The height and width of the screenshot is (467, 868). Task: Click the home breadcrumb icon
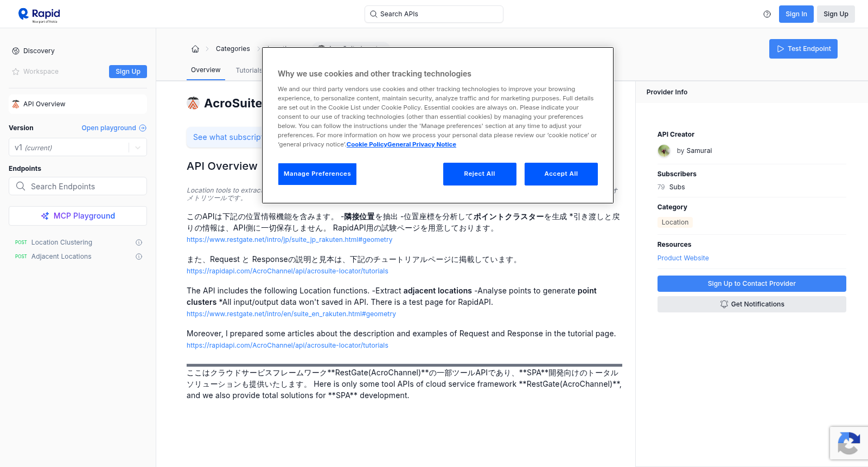coord(195,49)
